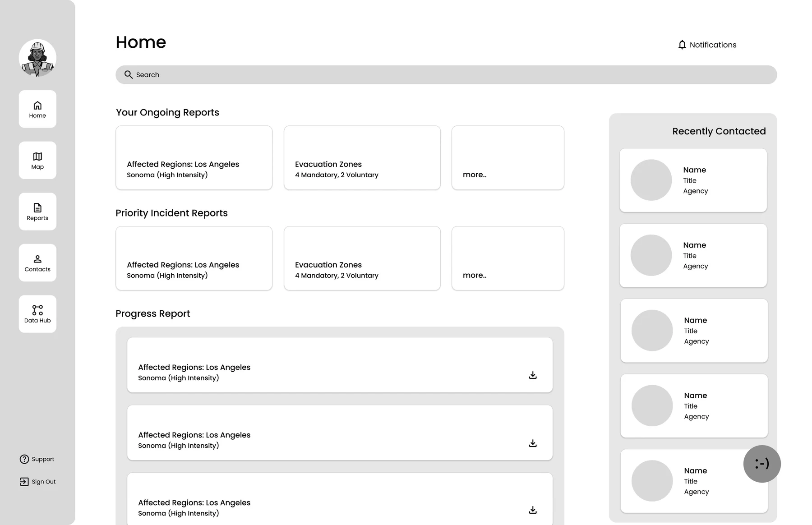Viewport: 812px width, 525px height.
Task: Open the Home sidebar item
Action: [37, 109]
